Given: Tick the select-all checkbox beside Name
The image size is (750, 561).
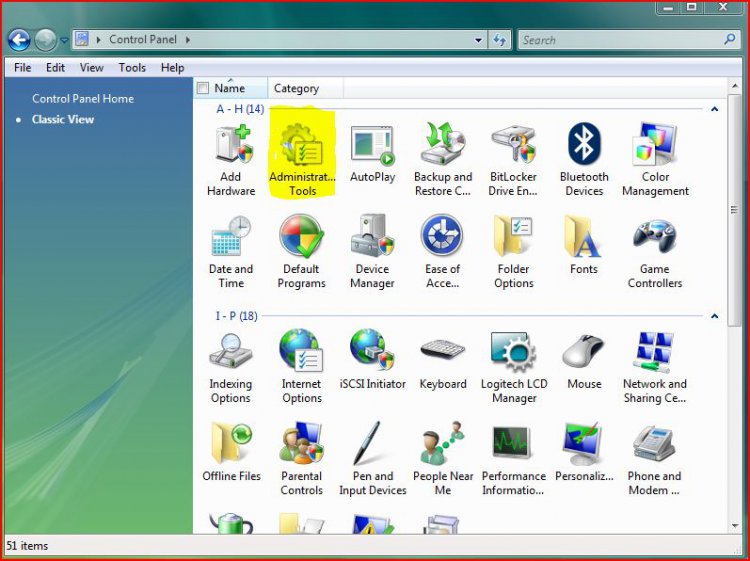Looking at the screenshot, I should pyautogui.click(x=203, y=88).
